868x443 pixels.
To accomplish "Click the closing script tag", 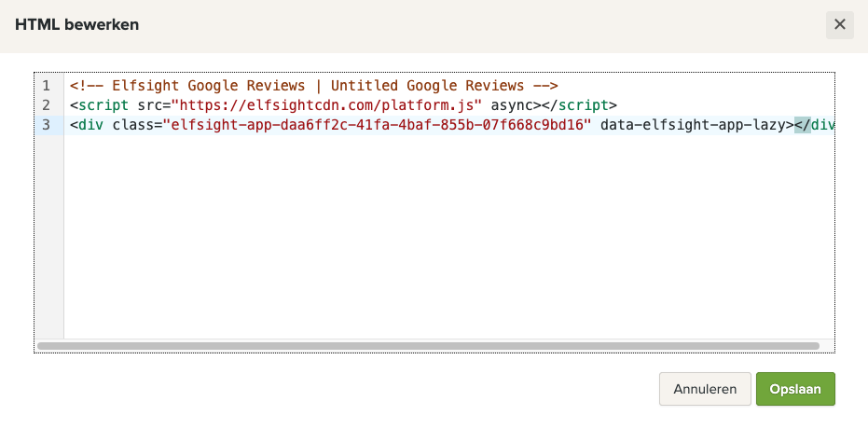I will 581,105.
